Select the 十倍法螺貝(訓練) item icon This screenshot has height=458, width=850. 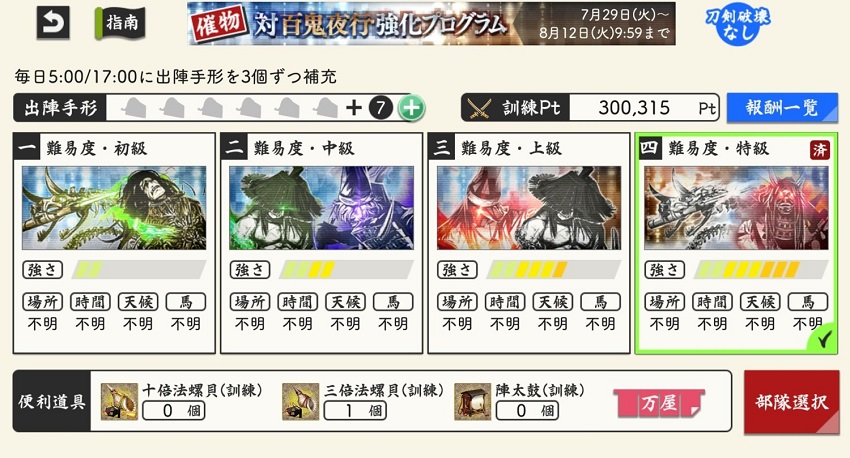[x=119, y=402]
